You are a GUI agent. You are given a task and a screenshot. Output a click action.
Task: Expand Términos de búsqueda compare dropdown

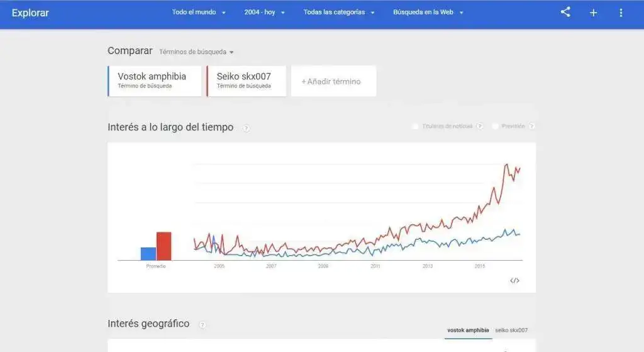pyautogui.click(x=196, y=52)
